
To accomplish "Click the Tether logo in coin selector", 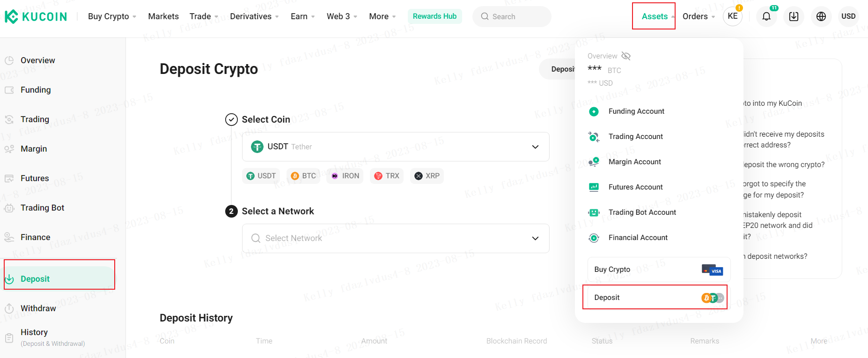I will coord(257,147).
